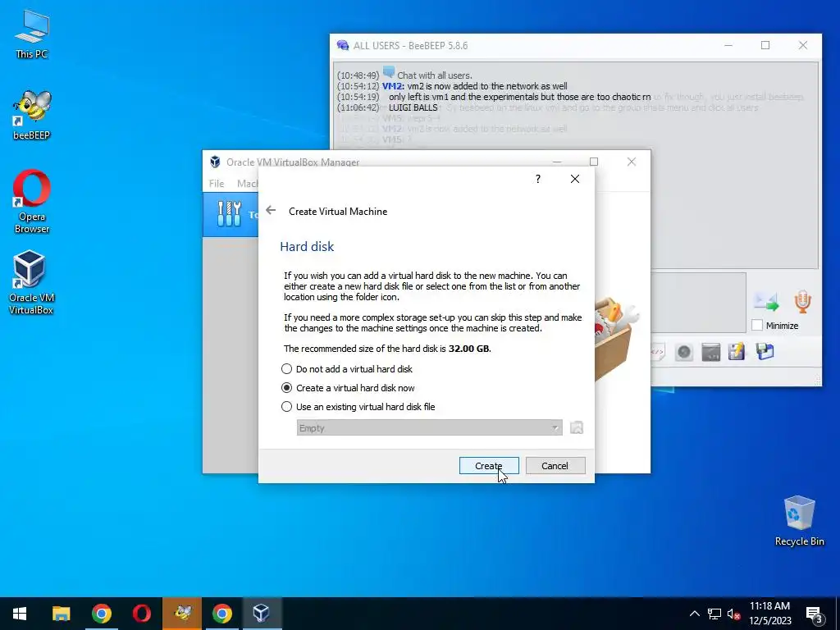Select the Oracle VM VirtualBox desktop shortcut
Viewport: 840px width, 630px height.
point(30,282)
